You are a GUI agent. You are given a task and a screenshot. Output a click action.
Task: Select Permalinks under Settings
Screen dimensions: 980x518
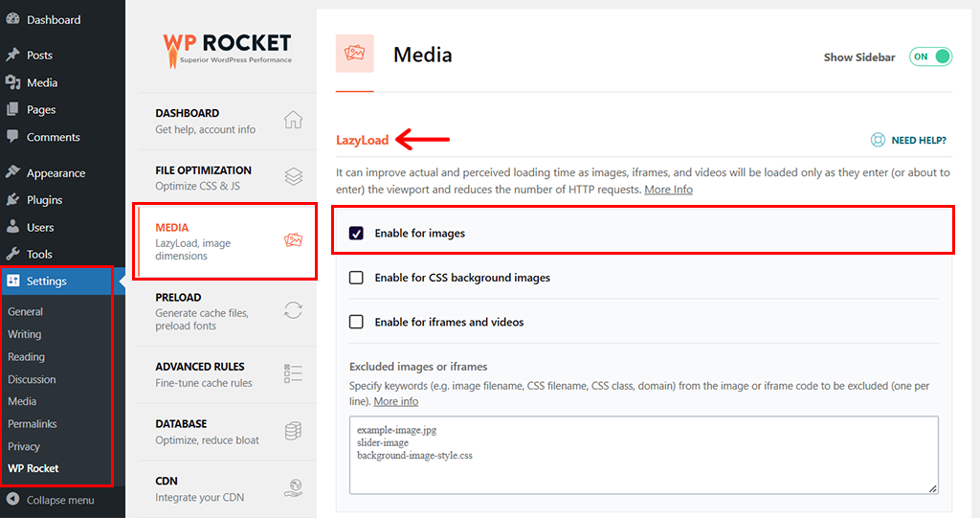[x=33, y=423]
